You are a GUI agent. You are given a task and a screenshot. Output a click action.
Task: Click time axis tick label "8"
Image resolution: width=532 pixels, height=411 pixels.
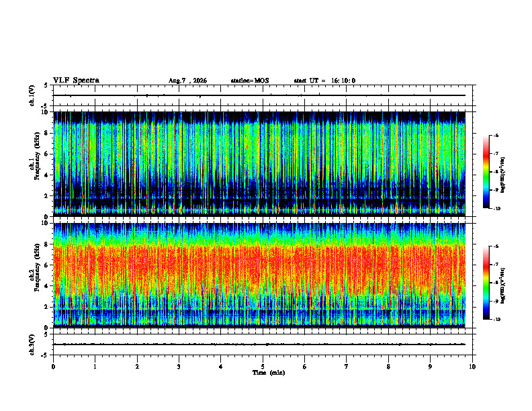pos(388,367)
